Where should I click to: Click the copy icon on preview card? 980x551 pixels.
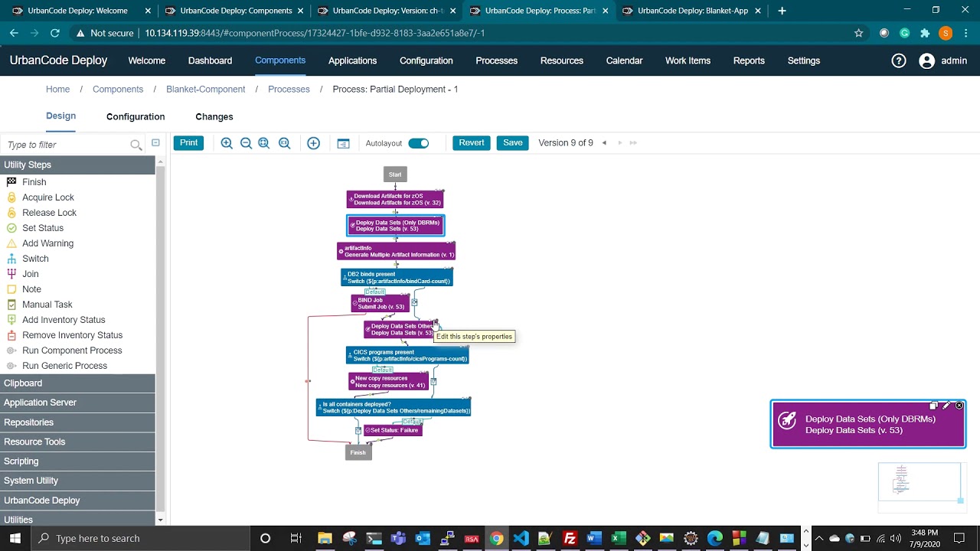point(934,406)
